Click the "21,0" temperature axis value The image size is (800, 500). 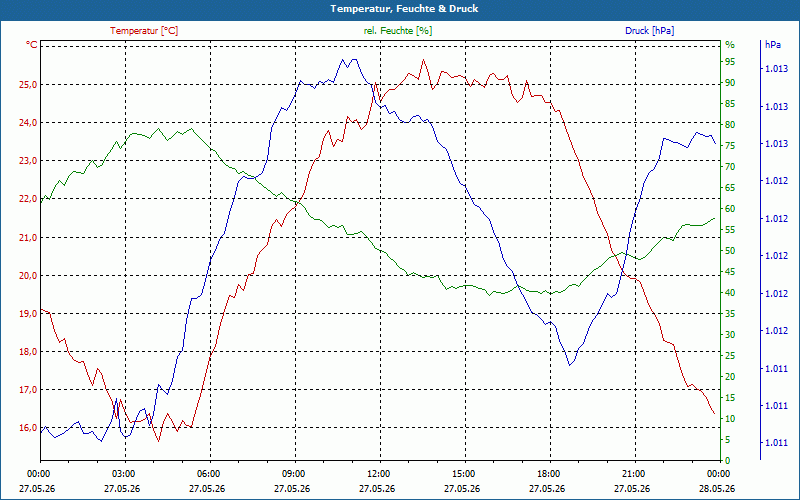tap(28, 237)
